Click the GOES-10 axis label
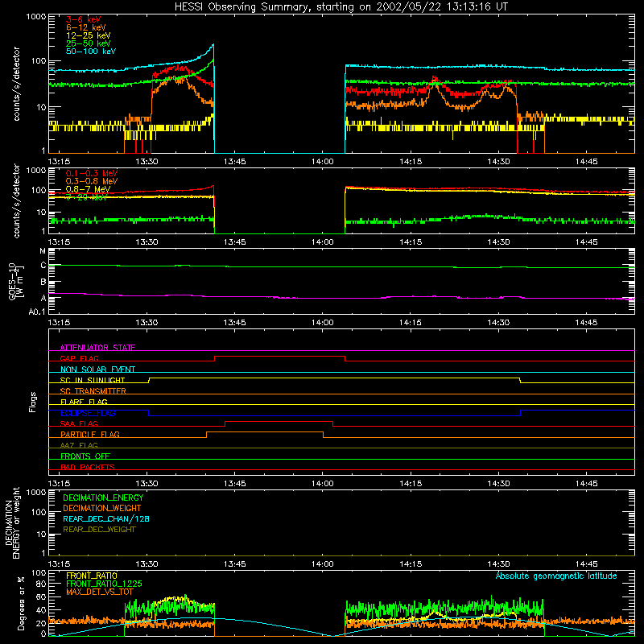Image resolution: width=644 pixels, height=644 pixels. [x=15, y=281]
